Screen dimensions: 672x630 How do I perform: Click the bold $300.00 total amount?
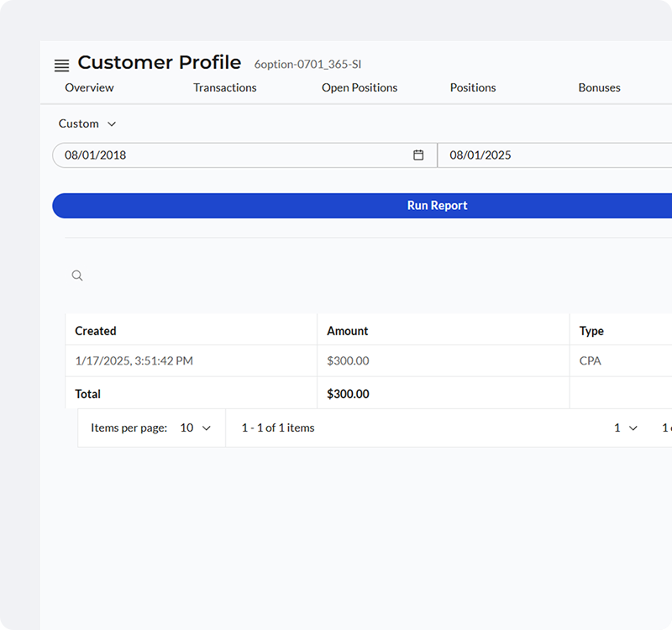click(x=348, y=394)
